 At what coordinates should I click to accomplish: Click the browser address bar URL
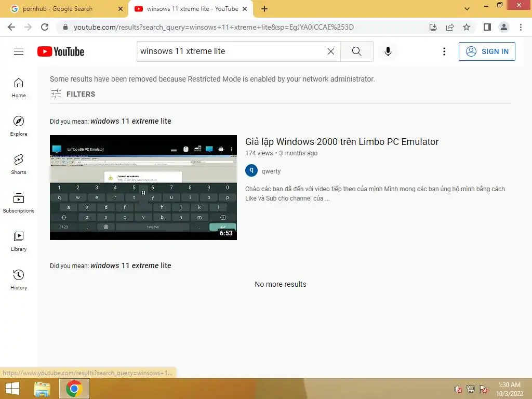[214, 27]
